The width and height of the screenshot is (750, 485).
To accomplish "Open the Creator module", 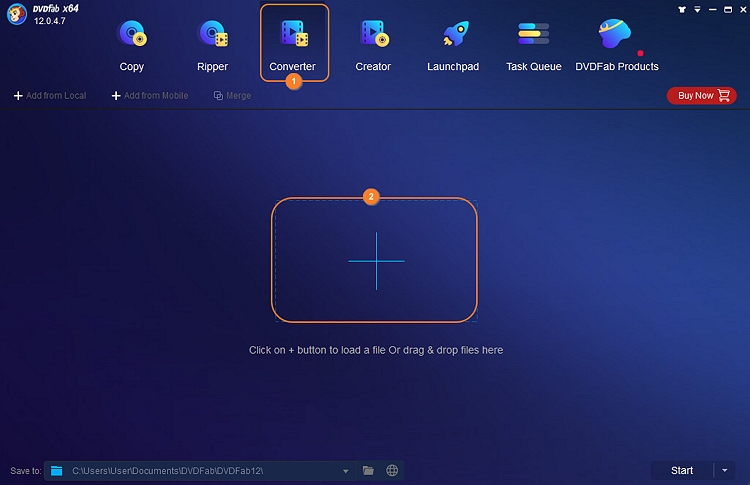I will (x=373, y=45).
